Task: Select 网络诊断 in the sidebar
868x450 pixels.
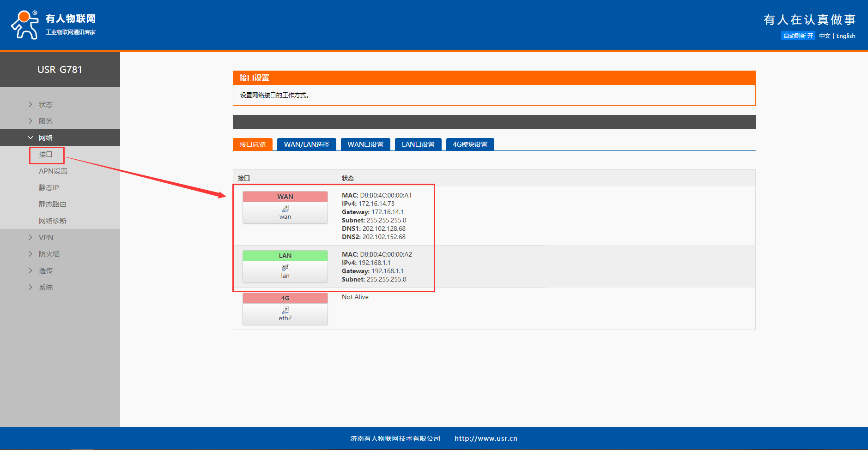Action: (x=53, y=221)
